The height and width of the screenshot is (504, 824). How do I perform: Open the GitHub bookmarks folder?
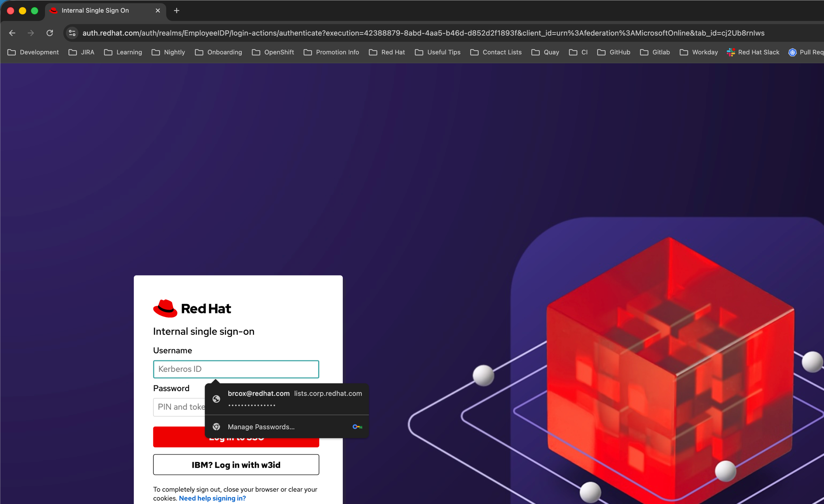click(614, 52)
